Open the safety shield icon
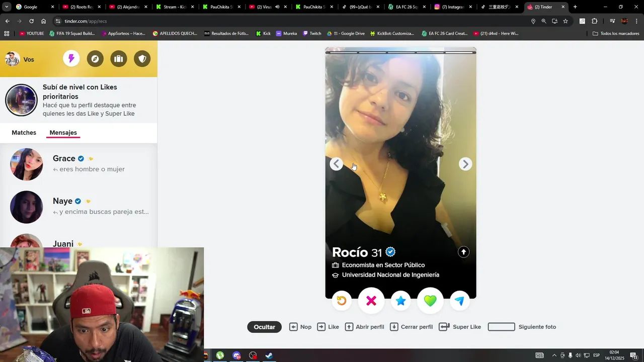 point(142,59)
